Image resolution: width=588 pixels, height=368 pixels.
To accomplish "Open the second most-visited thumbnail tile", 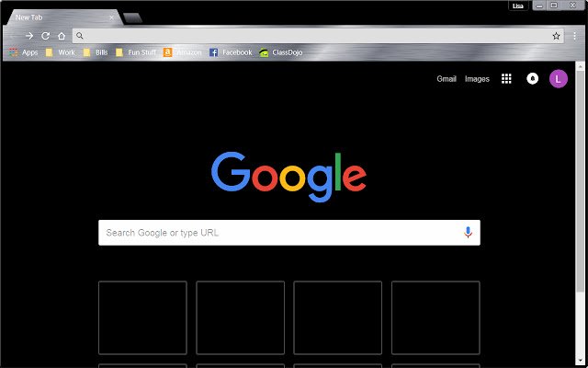I will click(x=240, y=317).
